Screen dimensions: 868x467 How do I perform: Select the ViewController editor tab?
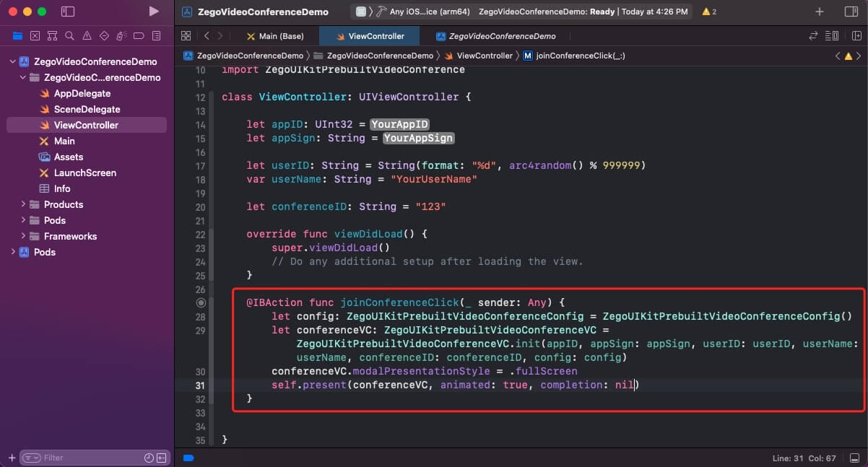tap(368, 36)
